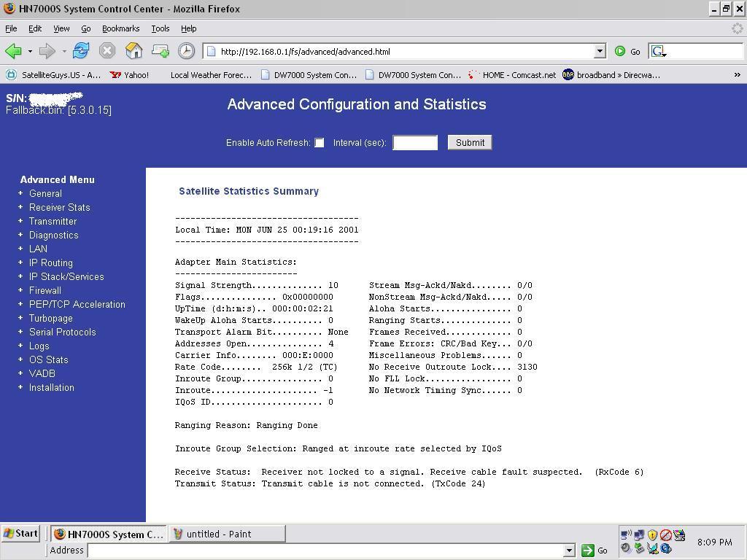Expand the Installation menu item
This screenshot has width=747, height=560.
pyautogui.click(x=51, y=387)
